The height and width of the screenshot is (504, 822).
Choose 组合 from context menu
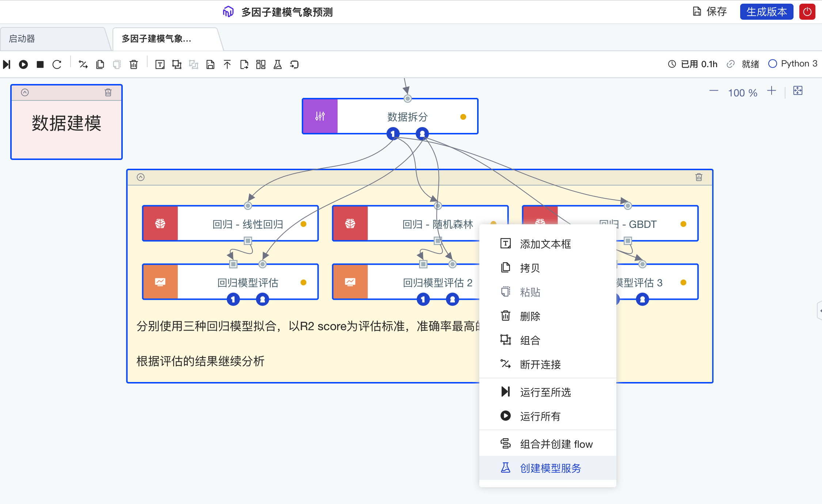pyautogui.click(x=548, y=340)
